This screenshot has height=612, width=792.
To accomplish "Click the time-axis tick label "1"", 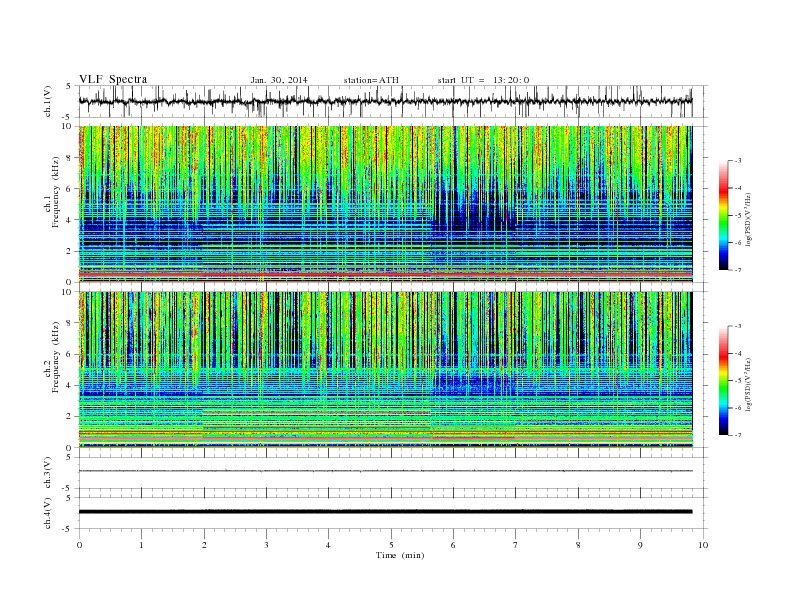I will tap(141, 545).
